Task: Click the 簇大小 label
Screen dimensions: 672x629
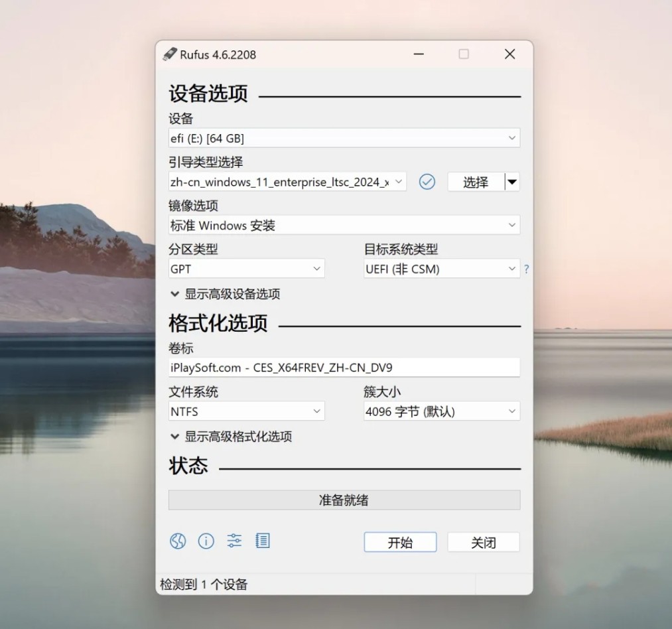Action: tap(382, 392)
